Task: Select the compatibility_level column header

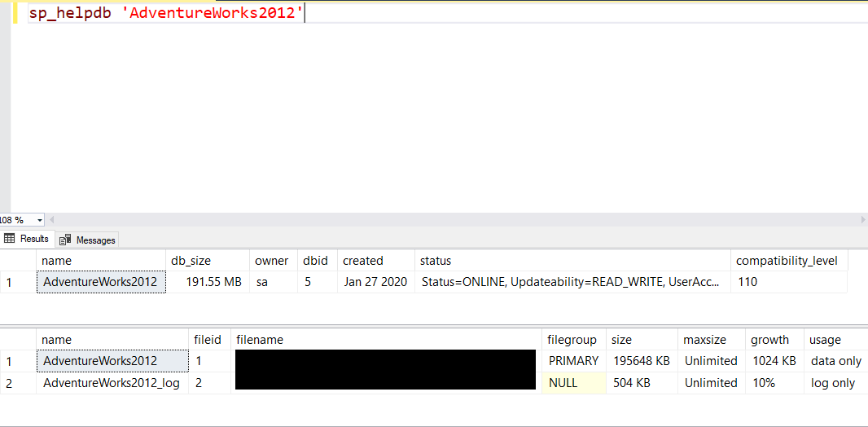Action: pyautogui.click(x=789, y=260)
